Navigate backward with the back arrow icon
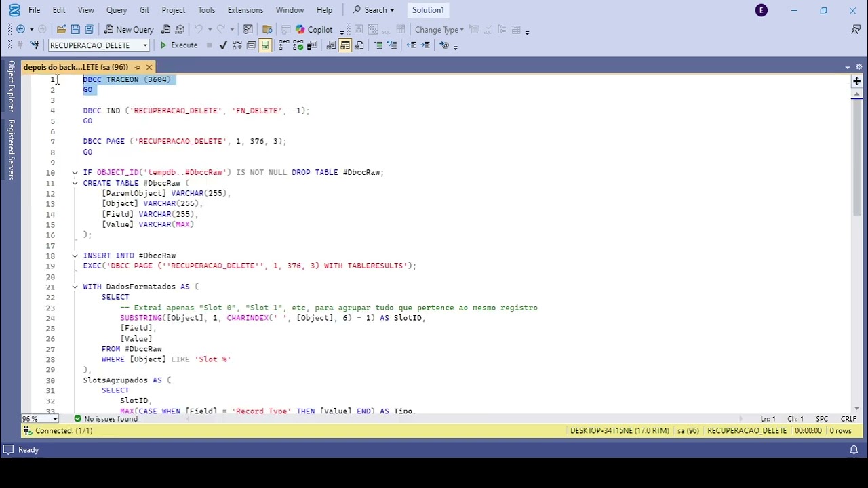Image resolution: width=868 pixels, height=488 pixels. coord(20,29)
